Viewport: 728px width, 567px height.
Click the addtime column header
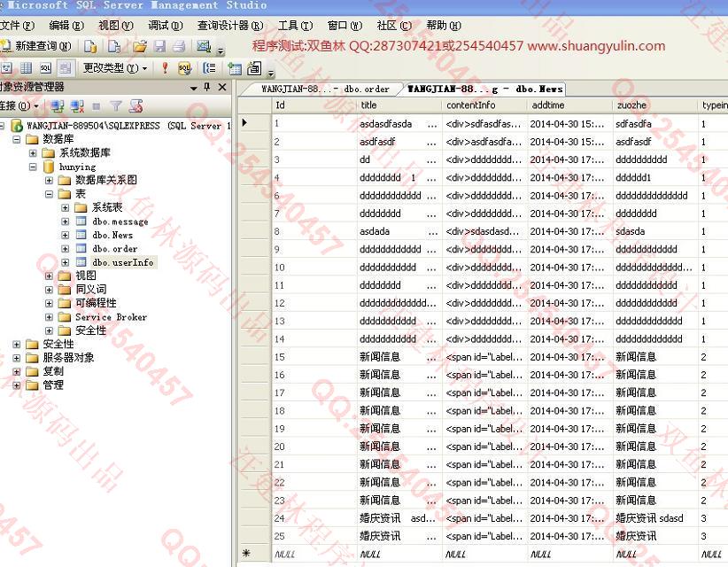(569, 105)
